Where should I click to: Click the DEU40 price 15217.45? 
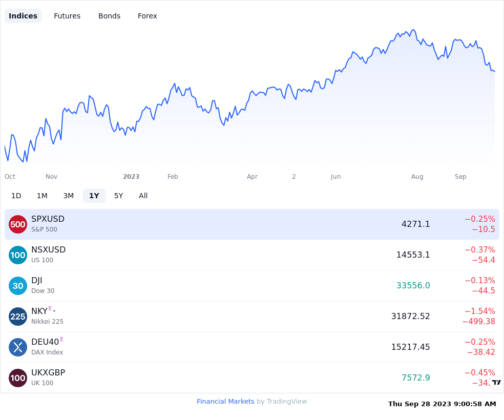coord(410,347)
